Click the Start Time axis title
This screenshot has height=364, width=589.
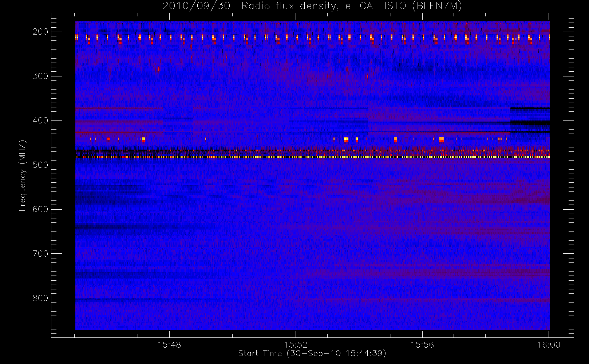pyautogui.click(x=312, y=353)
